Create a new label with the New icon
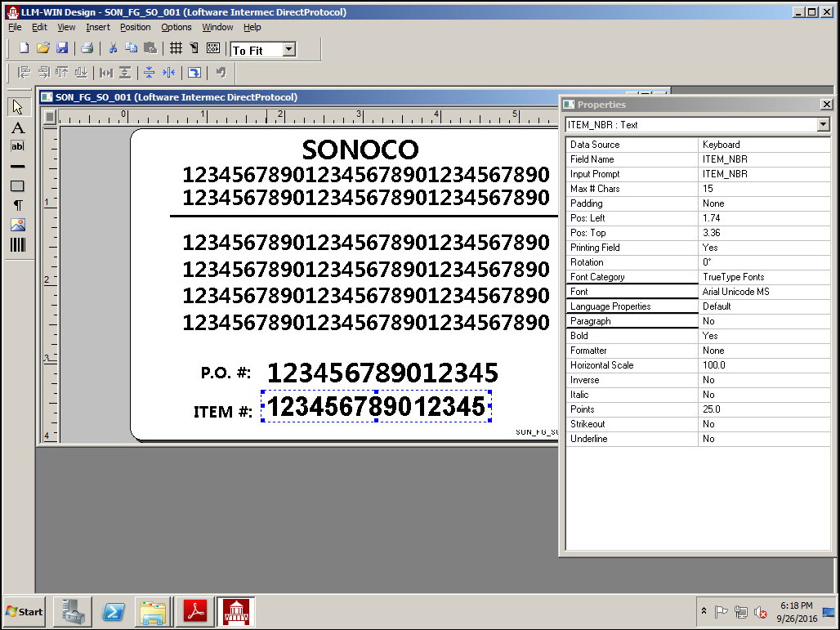This screenshot has height=630, width=840. pyautogui.click(x=24, y=48)
